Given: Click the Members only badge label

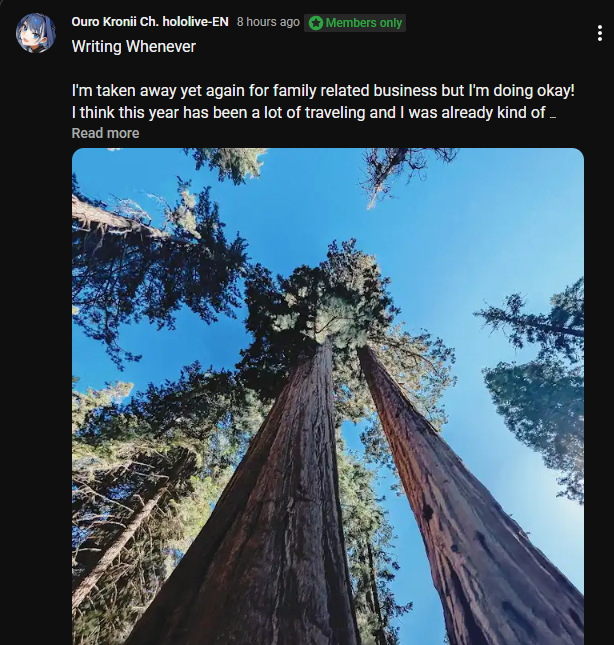Looking at the screenshot, I should (x=364, y=23).
